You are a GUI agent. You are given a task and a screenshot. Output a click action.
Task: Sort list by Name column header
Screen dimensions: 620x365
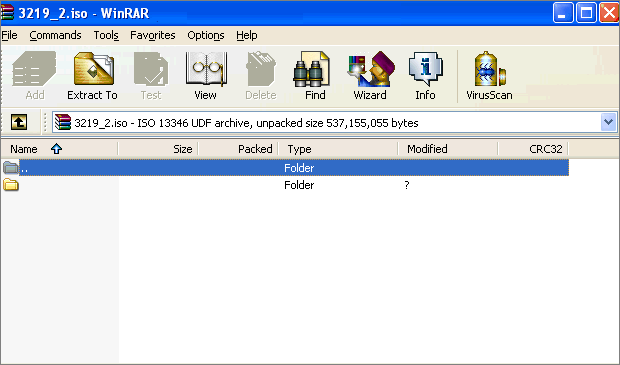(x=59, y=149)
